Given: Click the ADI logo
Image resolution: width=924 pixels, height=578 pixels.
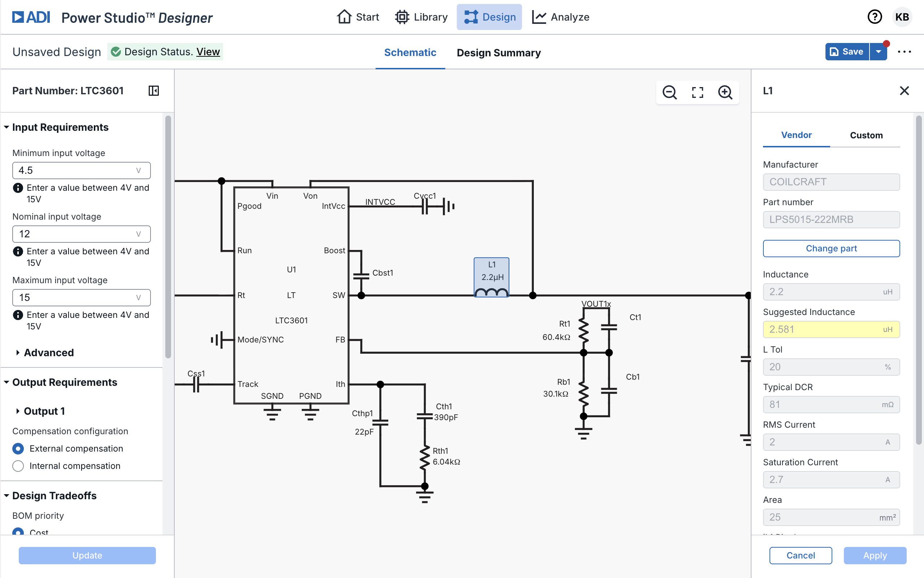Looking at the screenshot, I should coord(31,17).
